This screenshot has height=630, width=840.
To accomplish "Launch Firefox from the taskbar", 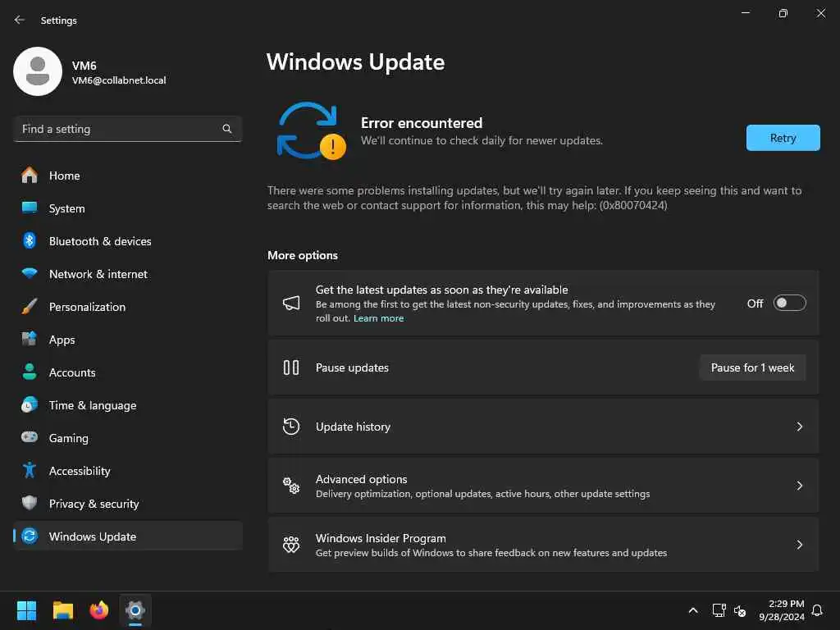I will (x=98, y=610).
